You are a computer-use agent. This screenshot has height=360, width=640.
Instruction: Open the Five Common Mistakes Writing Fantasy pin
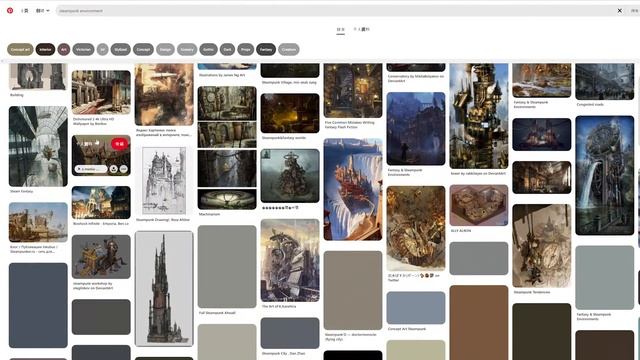(353, 90)
